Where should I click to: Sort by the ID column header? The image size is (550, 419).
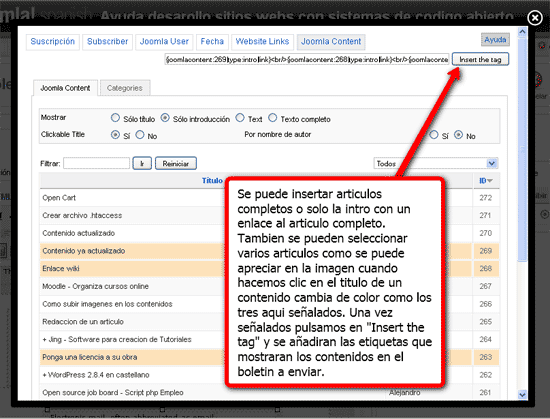[x=486, y=181]
